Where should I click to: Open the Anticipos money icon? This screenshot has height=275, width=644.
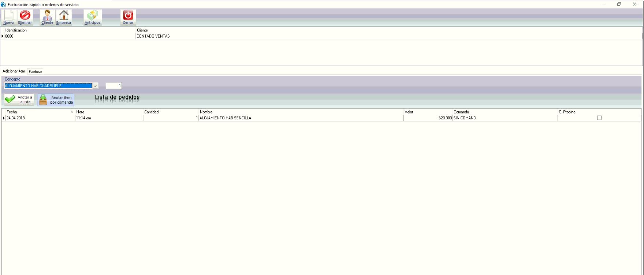92,17
